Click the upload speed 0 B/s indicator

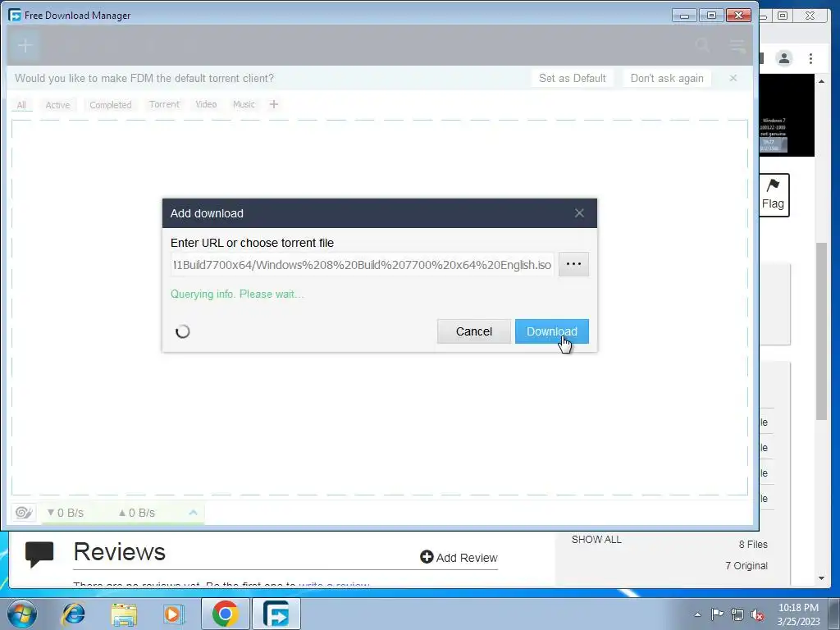(137, 513)
